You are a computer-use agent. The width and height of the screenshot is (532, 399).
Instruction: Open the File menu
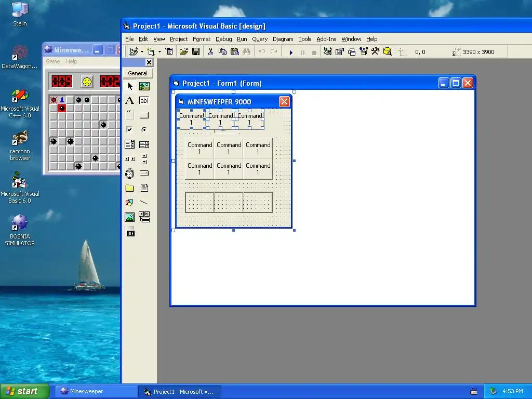click(129, 39)
